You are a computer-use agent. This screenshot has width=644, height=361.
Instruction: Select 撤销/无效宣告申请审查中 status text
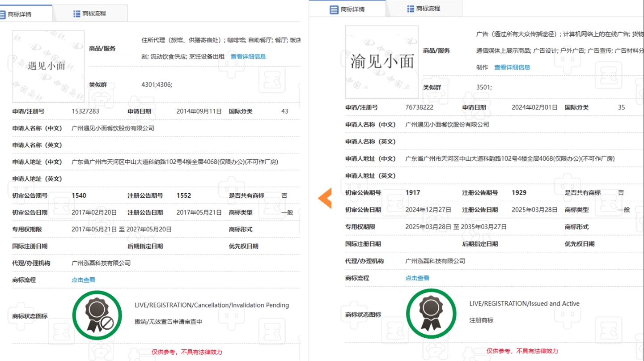click(x=169, y=322)
